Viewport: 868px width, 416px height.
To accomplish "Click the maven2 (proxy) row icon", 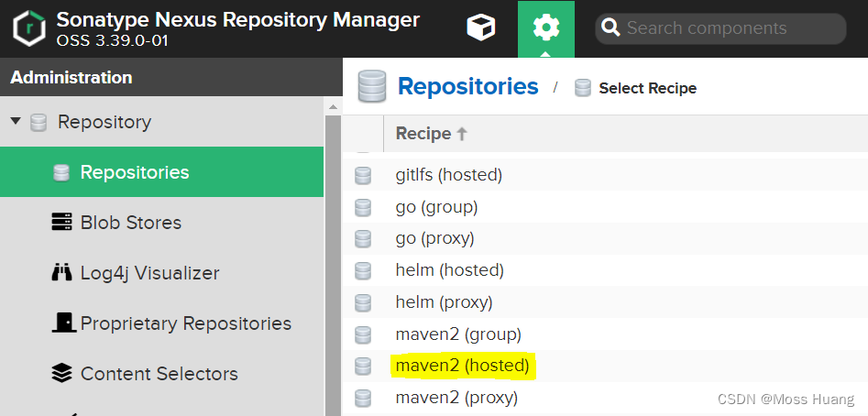I will point(363,398).
